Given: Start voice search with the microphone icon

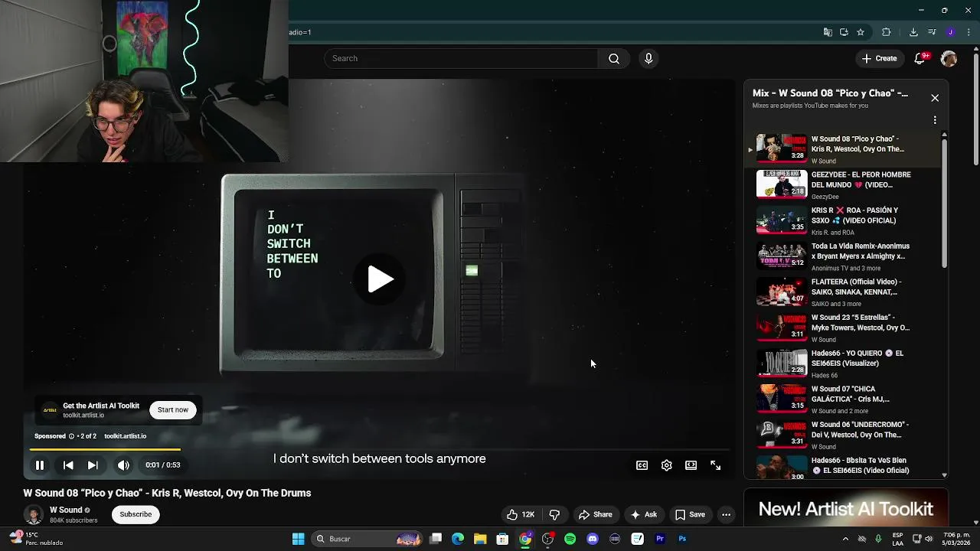Looking at the screenshot, I should pyautogui.click(x=648, y=58).
